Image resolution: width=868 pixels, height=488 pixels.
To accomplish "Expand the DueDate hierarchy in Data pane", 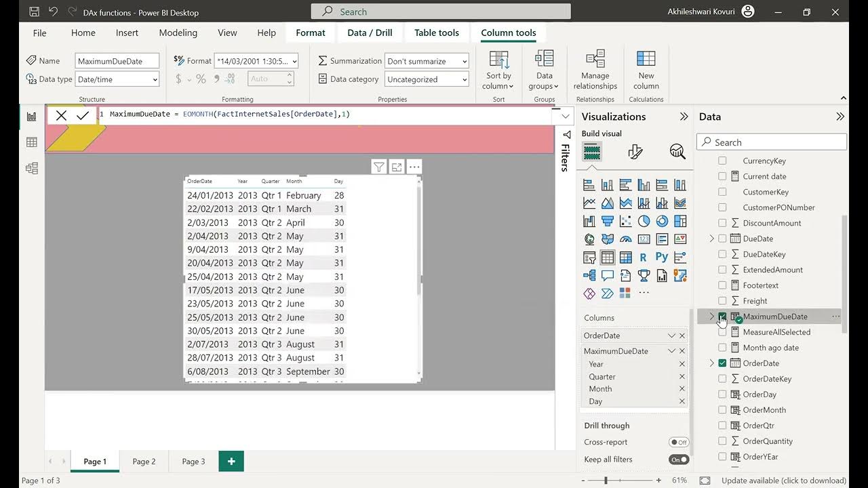I will (x=711, y=239).
